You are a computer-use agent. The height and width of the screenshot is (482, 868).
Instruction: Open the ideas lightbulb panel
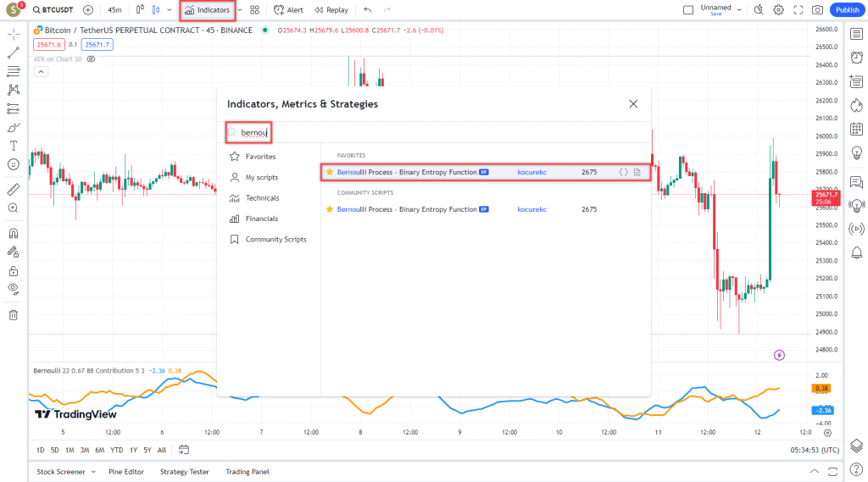click(x=856, y=153)
